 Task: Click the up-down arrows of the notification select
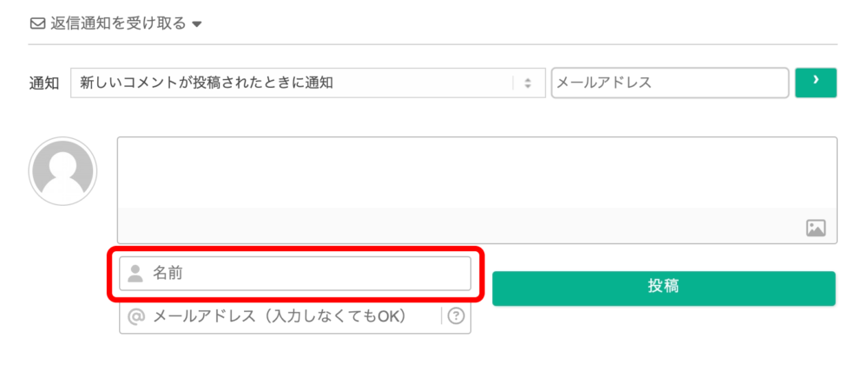click(528, 83)
